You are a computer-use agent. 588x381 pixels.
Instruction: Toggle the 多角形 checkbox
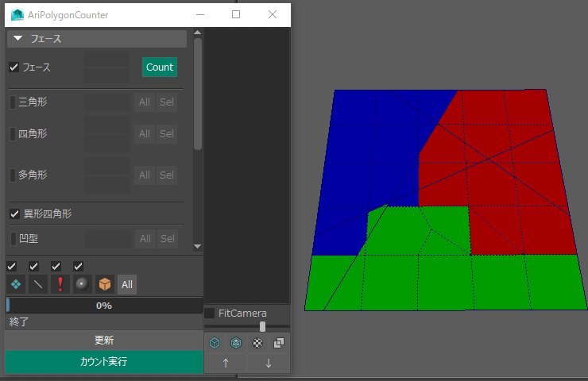(x=13, y=175)
